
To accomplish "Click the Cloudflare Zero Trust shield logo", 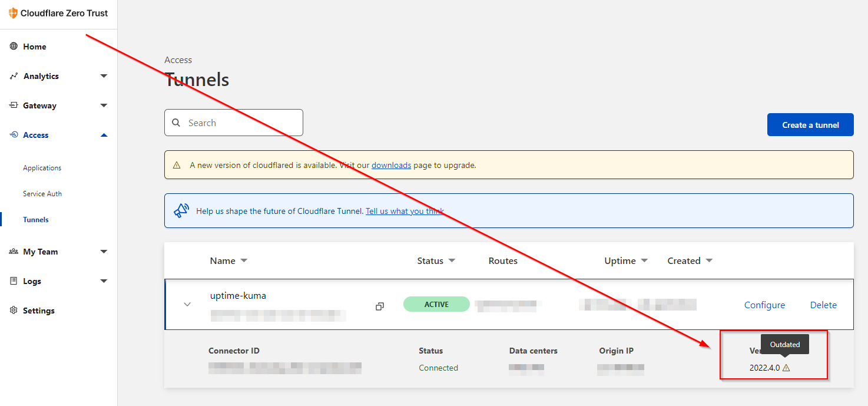I will (x=13, y=13).
